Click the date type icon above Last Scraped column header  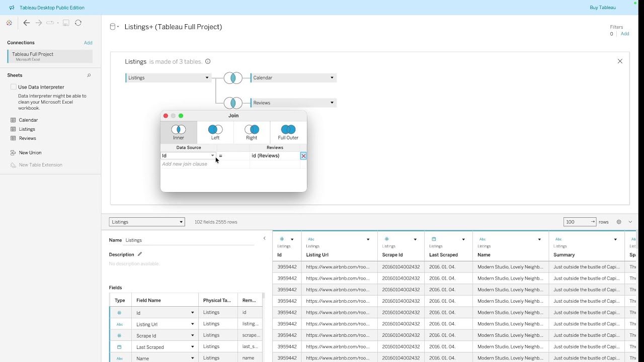click(434, 239)
